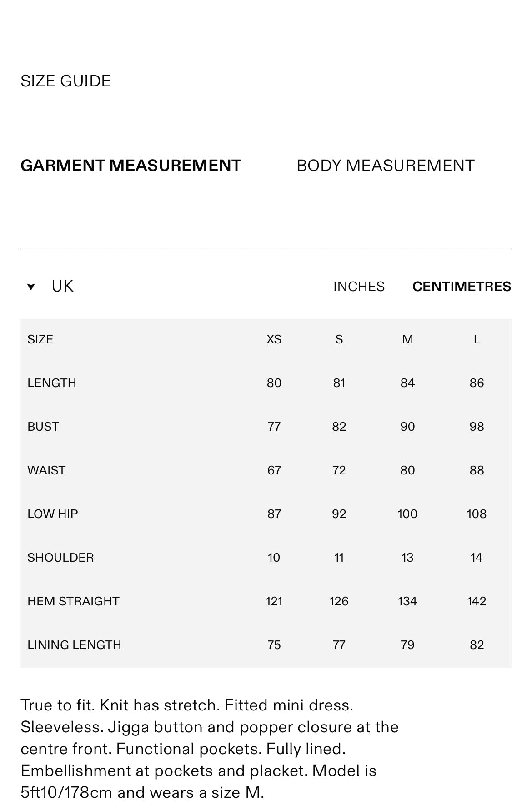Click the Lining Length row label
This screenshot has height=811, width=532.
click(74, 645)
